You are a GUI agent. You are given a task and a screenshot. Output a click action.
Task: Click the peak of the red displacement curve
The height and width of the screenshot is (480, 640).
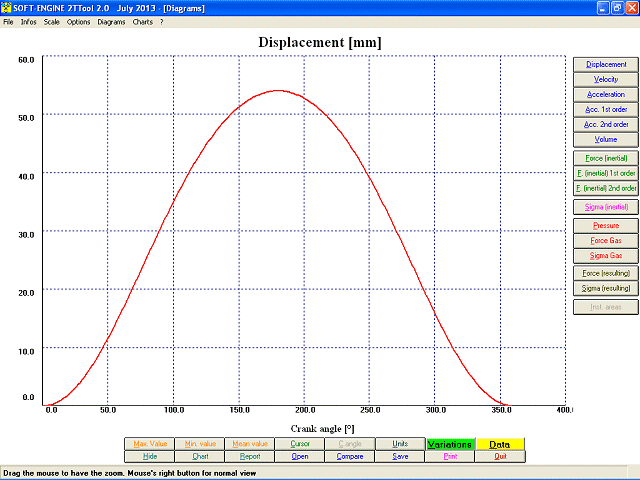coord(277,91)
